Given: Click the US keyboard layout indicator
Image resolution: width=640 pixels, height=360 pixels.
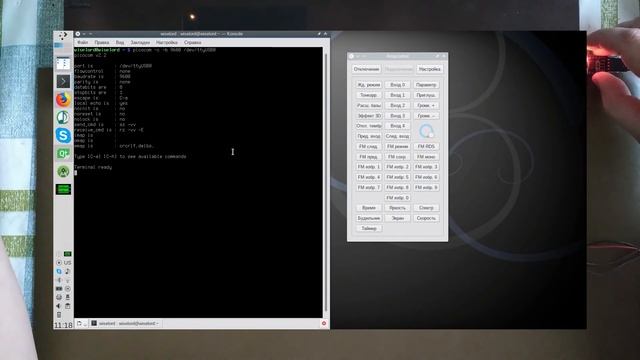Looking at the screenshot, I should [67, 262].
